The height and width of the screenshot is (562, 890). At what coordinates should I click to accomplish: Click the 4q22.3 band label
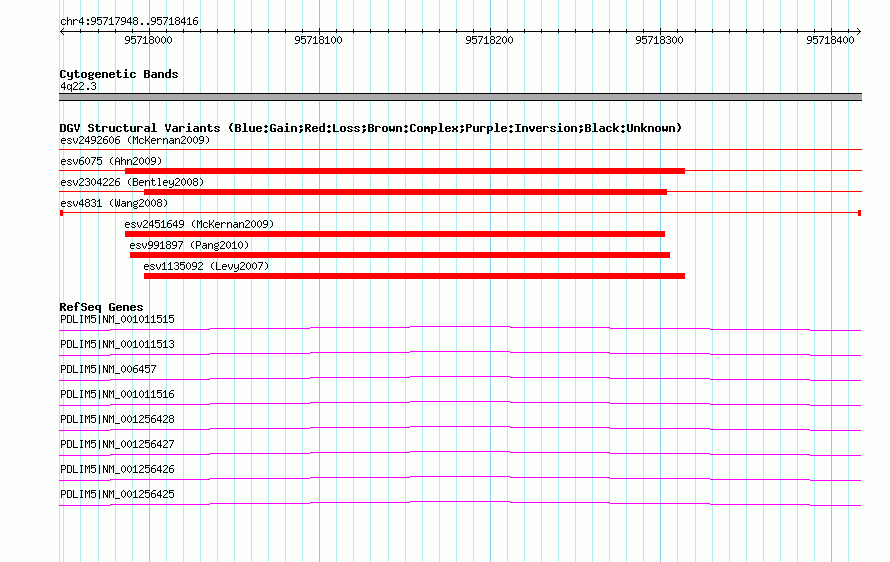(78, 86)
